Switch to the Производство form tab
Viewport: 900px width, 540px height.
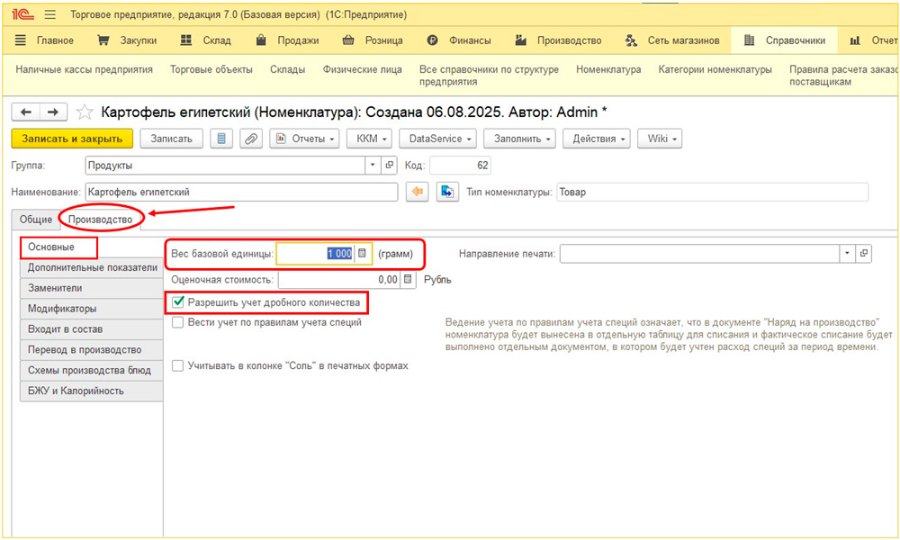(100, 219)
